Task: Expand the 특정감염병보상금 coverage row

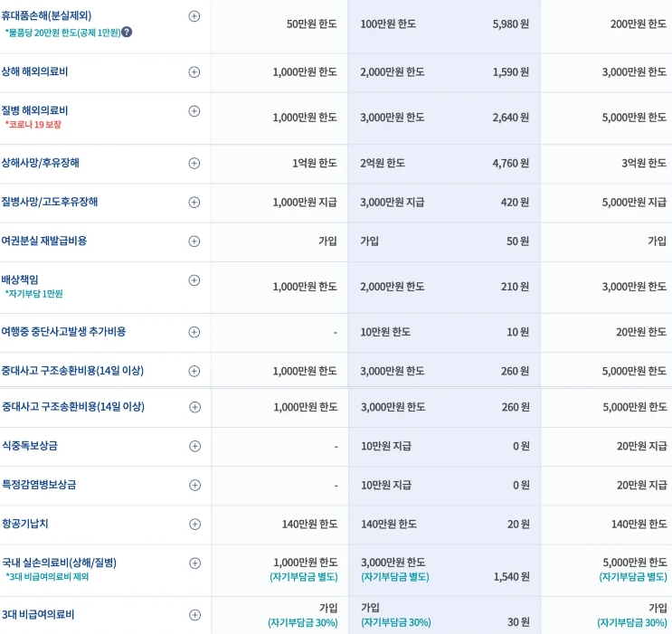Action: pos(194,485)
